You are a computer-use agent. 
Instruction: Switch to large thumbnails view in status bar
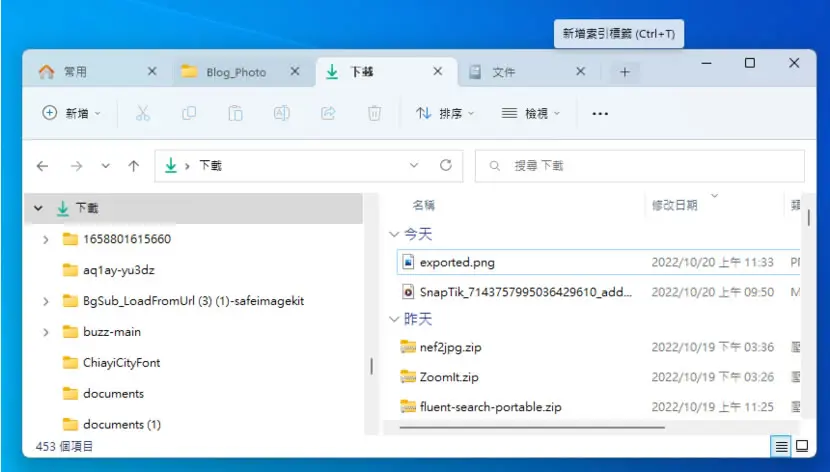coord(802,446)
